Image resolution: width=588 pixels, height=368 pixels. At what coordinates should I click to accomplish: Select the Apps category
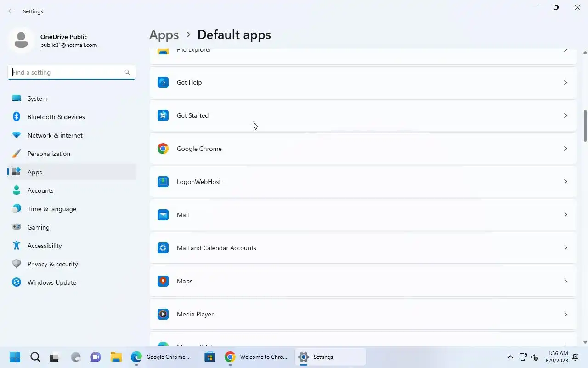pyautogui.click(x=72, y=172)
